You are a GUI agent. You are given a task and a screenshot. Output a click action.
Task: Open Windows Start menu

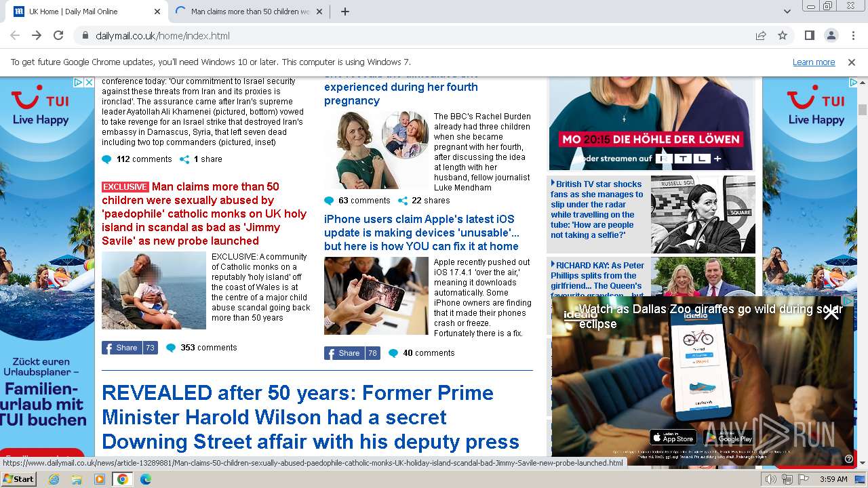coord(19,479)
